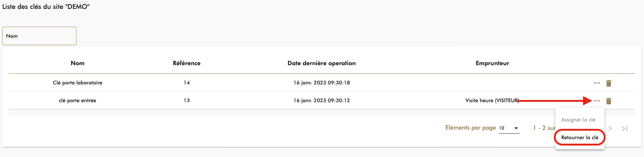Image resolution: width=644 pixels, height=157 pixels.
Task: Click reference number 13
Action: coord(186,100)
